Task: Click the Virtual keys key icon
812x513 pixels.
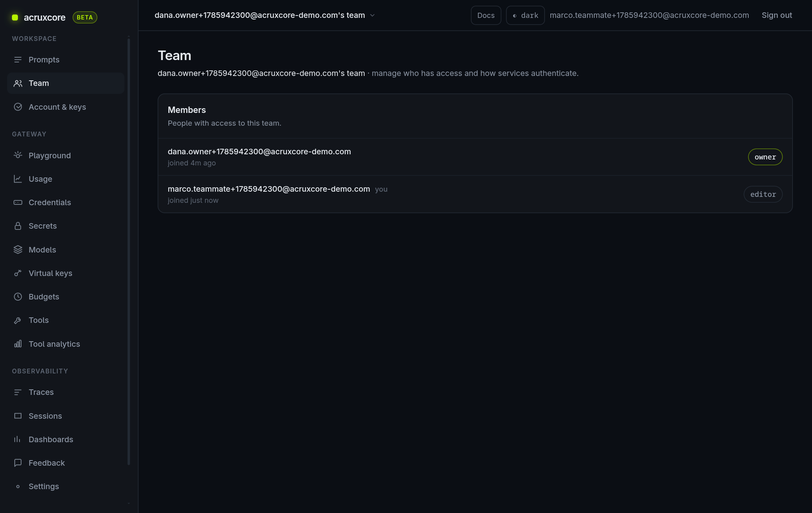Action: [x=18, y=273]
